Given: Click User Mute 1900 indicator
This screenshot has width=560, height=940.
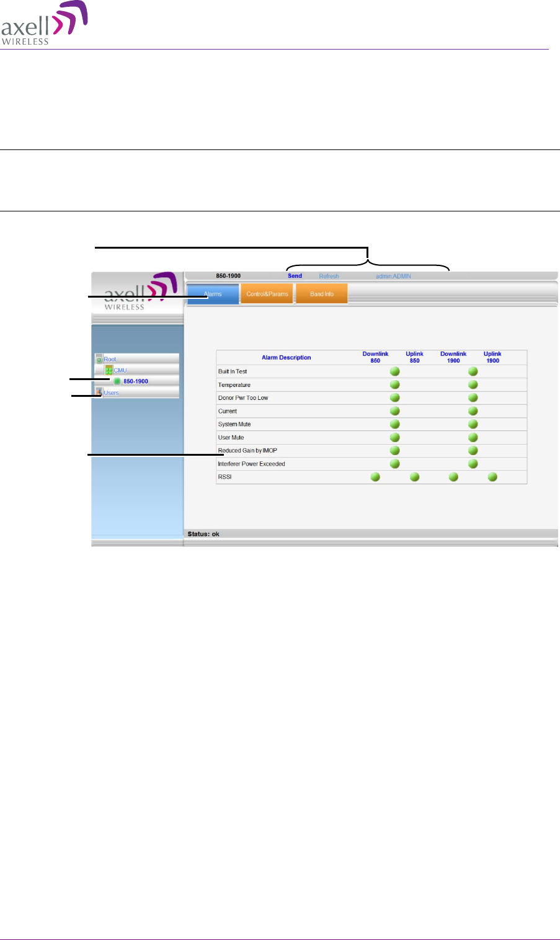Looking at the screenshot, I should pyautogui.click(x=473, y=437).
